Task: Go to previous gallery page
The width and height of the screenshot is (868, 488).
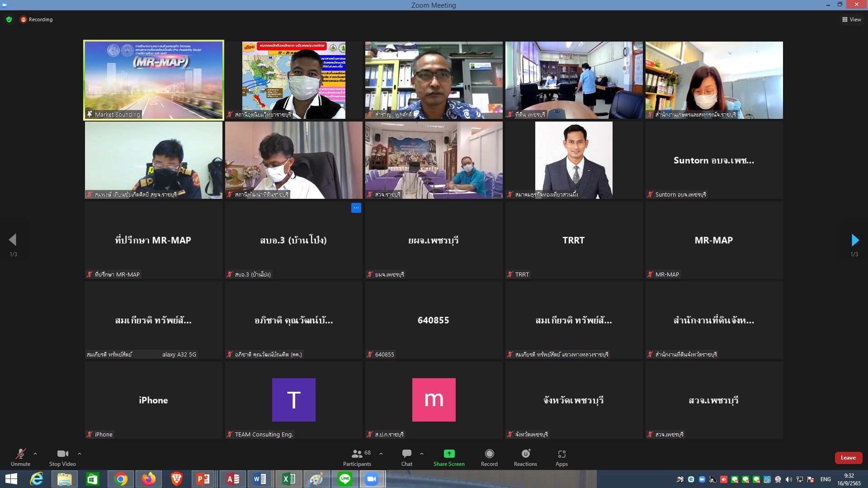Action: pyautogui.click(x=13, y=240)
